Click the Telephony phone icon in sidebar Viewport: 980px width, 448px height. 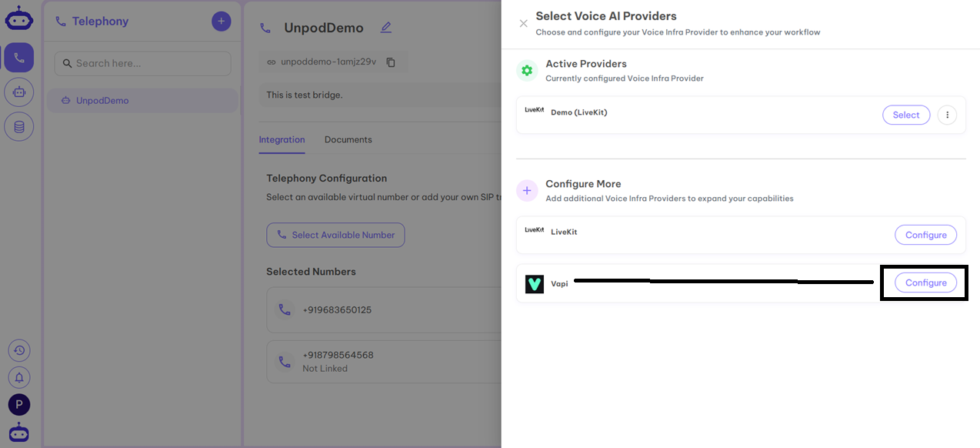point(19,58)
